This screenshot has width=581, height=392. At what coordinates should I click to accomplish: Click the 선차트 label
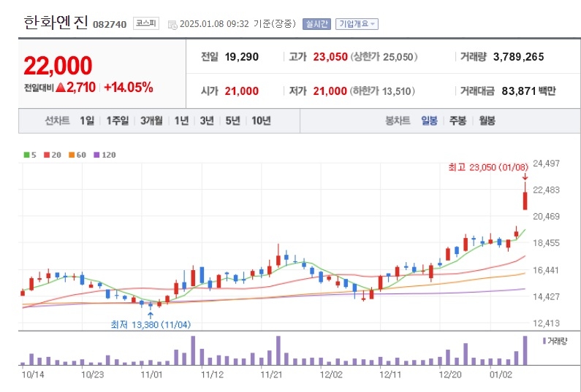point(58,120)
